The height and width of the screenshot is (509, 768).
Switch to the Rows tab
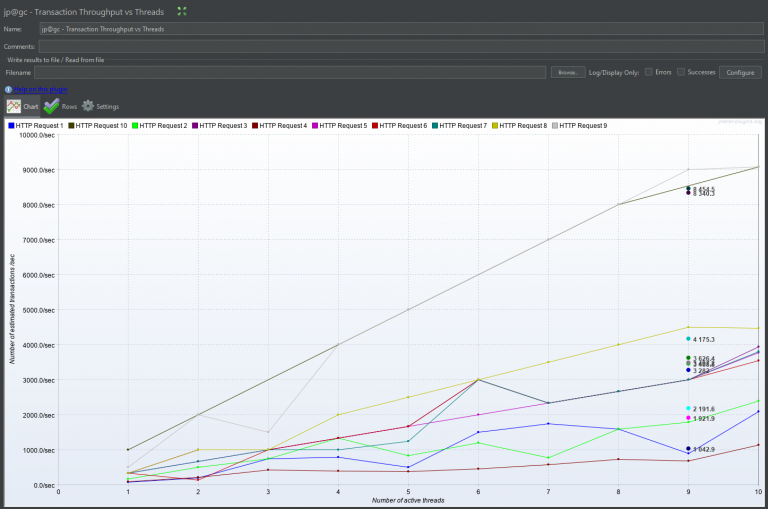[x=60, y=106]
